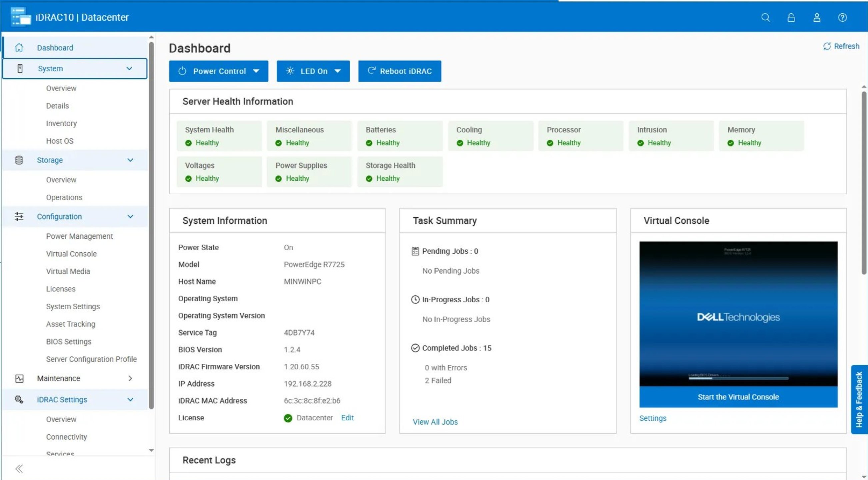Click the Configuration sliders icon
Image resolution: width=868 pixels, height=480 pixels.
click(19, 216)
